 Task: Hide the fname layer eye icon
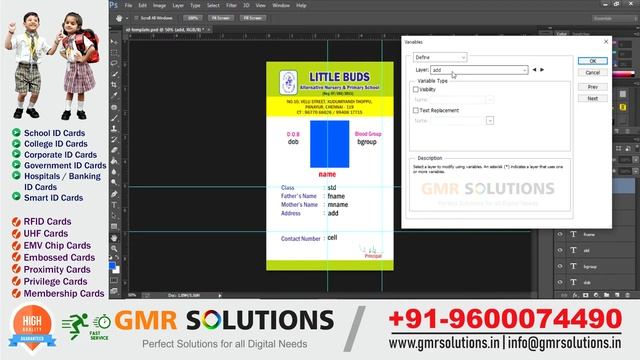(x=560, y=234)
